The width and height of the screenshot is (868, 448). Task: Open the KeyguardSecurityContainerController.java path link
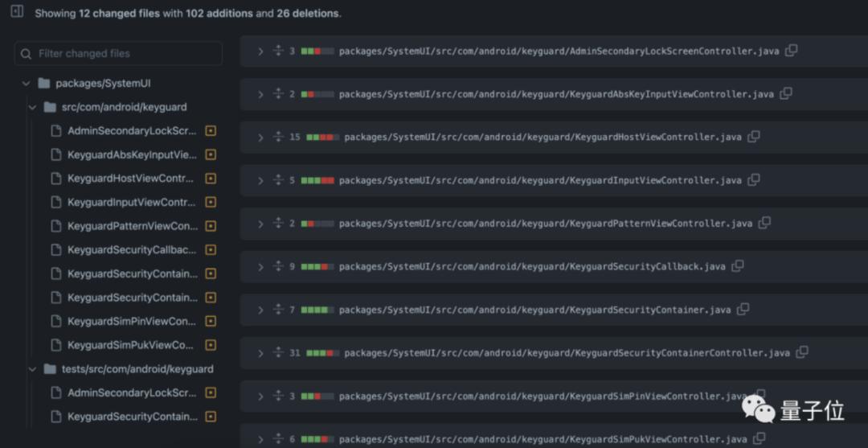(567, 353)
